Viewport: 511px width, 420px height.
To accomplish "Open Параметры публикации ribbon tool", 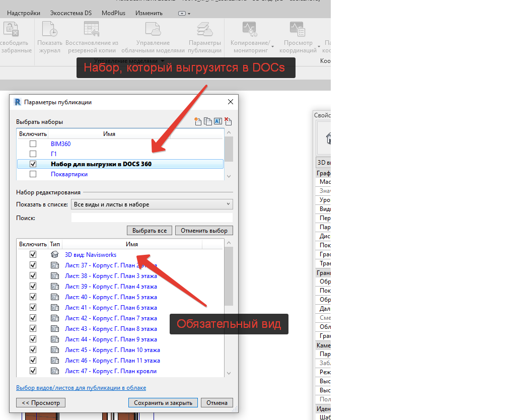I will pos(205,37).
